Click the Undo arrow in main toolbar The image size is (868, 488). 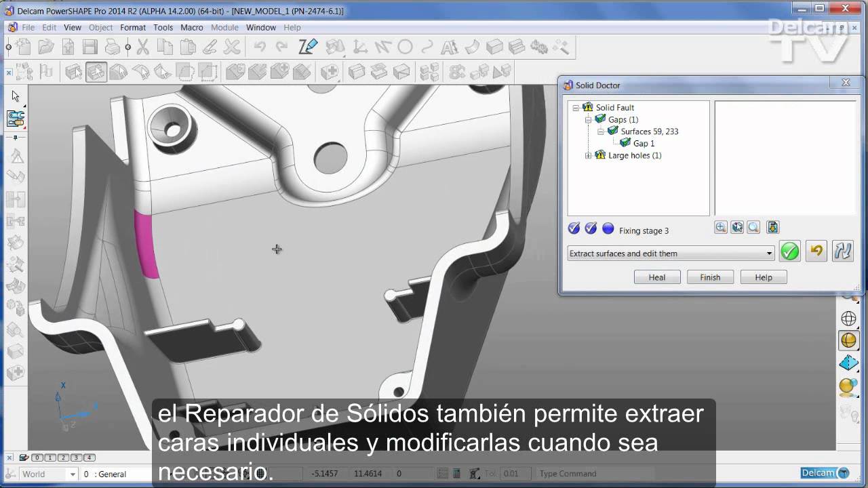260,47
